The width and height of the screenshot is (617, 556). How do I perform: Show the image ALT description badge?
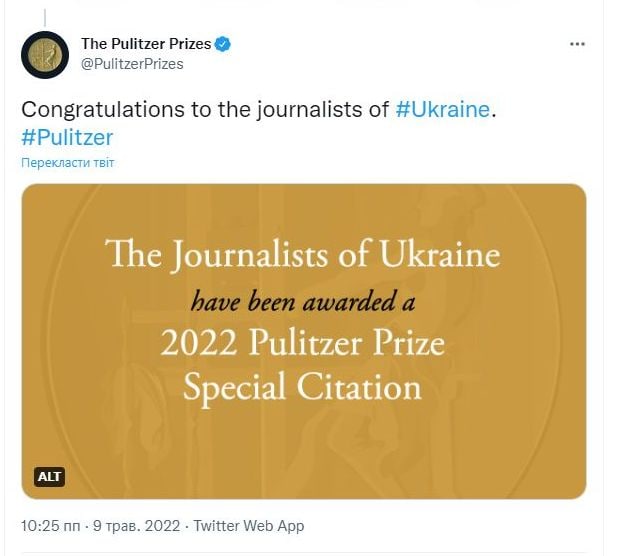click(50, 476)
